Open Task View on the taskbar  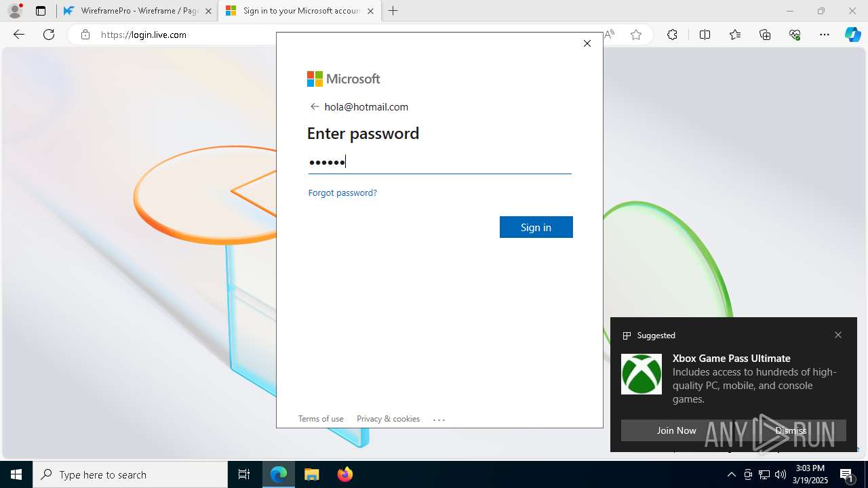(x=244, y=474)
